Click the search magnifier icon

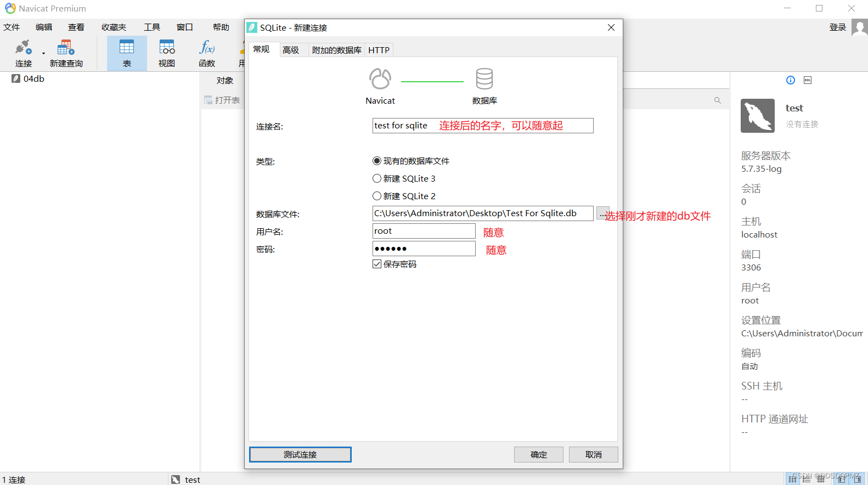coord(718,100)
